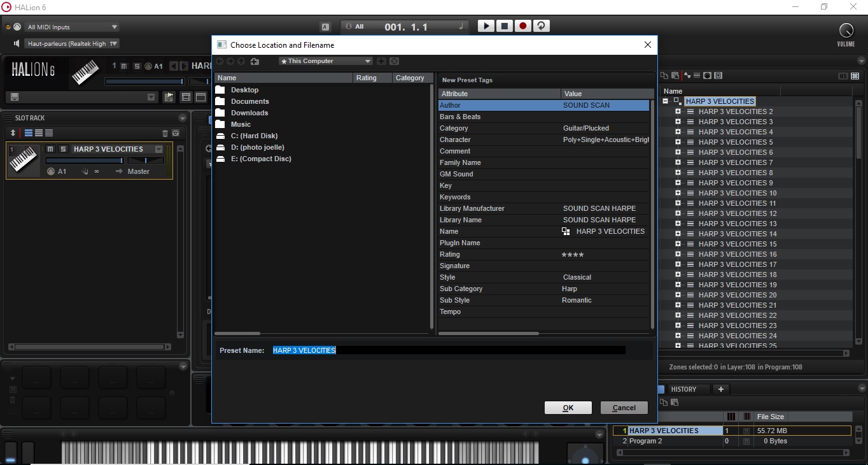Click OK to save the preset
Viewport: 868px width, 465px height.
(x=568, y=408)
